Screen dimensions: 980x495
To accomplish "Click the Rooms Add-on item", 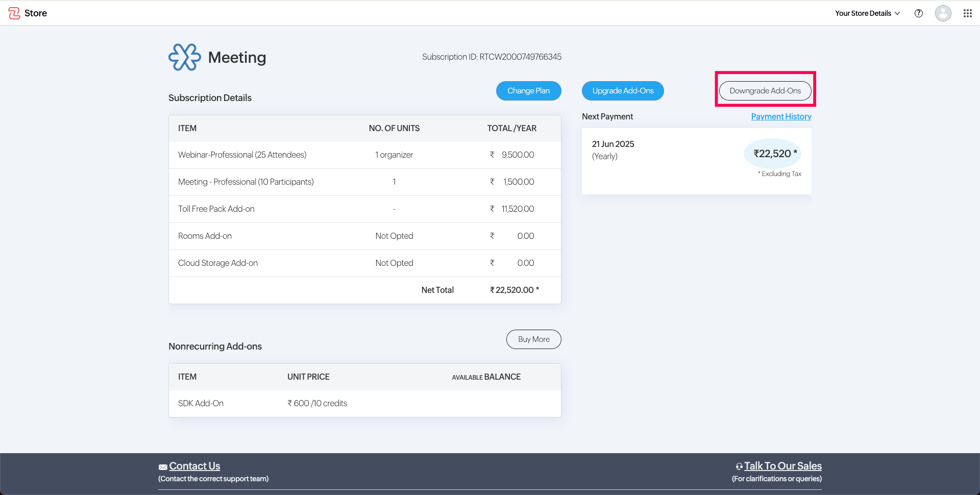I will (205, 236).
